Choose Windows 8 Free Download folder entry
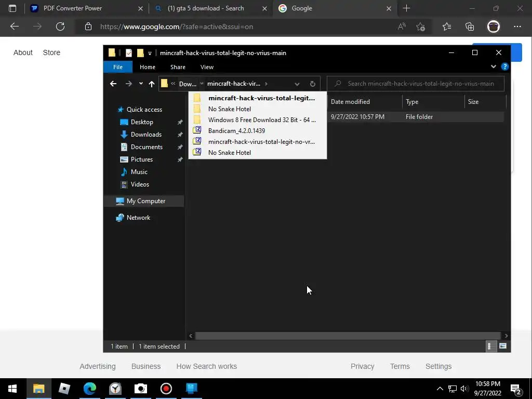532x399 pixels. point(257,120)
